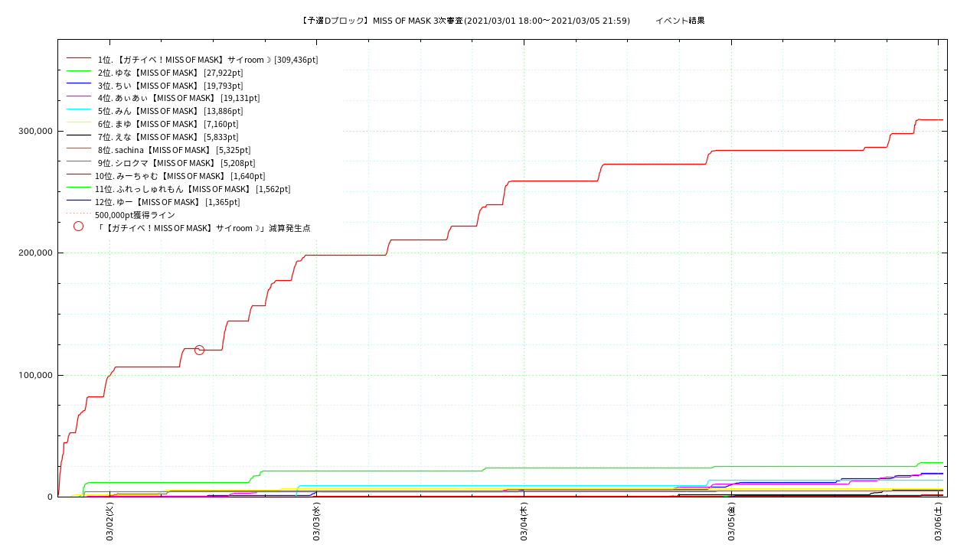980x551 pixels.
Task: Click the x-axis date label 03/02(火)
Action: point(109,523)
